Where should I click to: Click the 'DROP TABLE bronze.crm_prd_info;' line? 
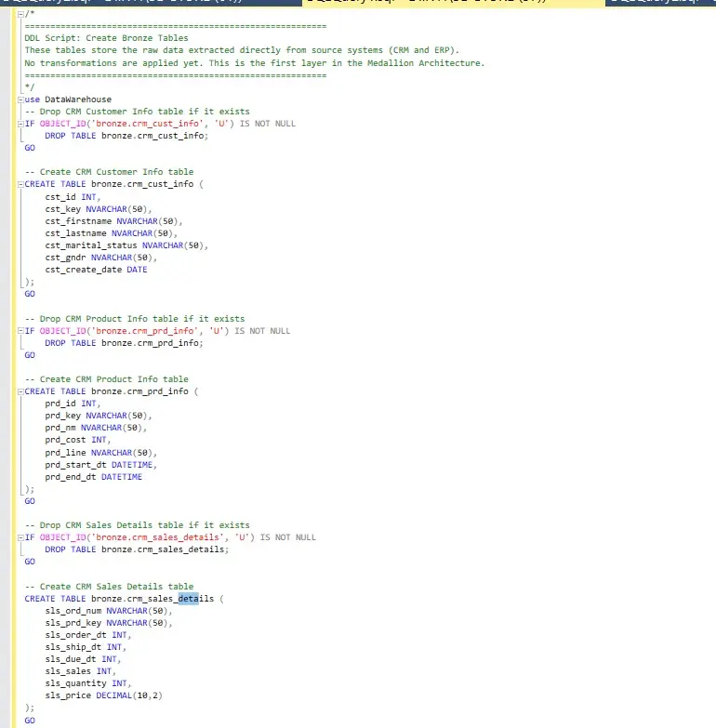point(124,343)
